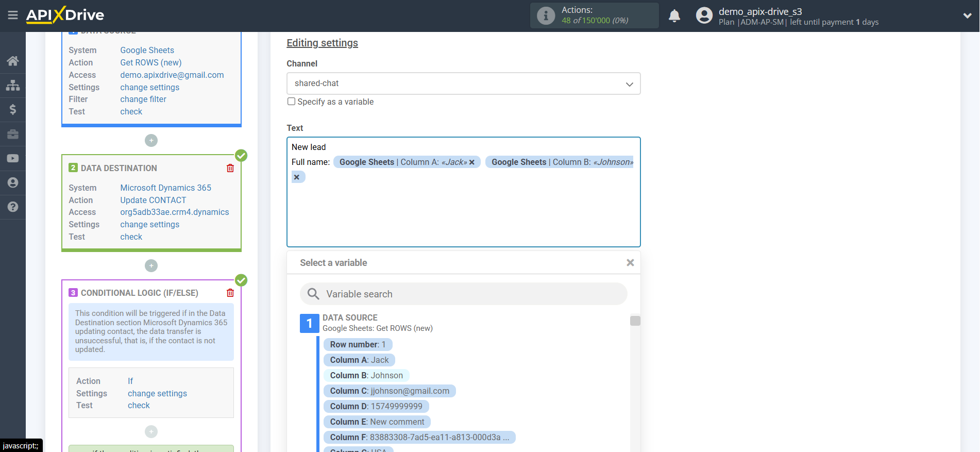Viewport: 980px width, 452px height.
Task: Open the Google Sheets system link
Action: click(x=147, y=50)
